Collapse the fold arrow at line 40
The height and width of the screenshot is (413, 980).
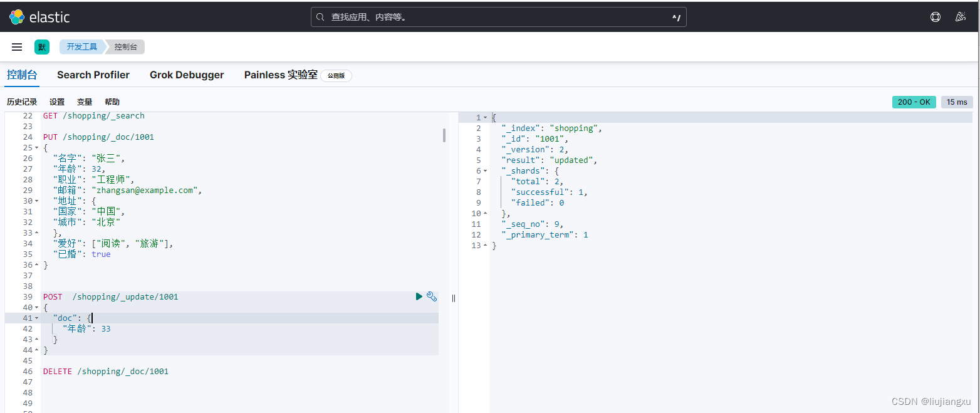(36, 308)
